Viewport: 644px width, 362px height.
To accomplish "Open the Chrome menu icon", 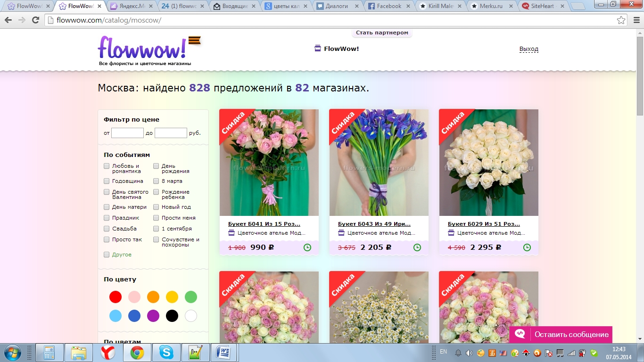I will click(x=634, y=20).
